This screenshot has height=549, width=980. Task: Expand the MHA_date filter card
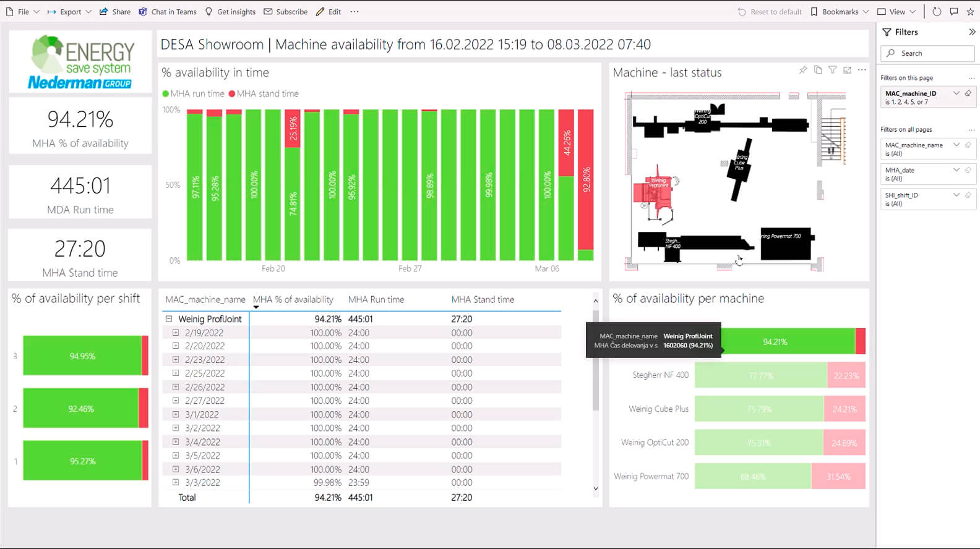pos(956,170)
